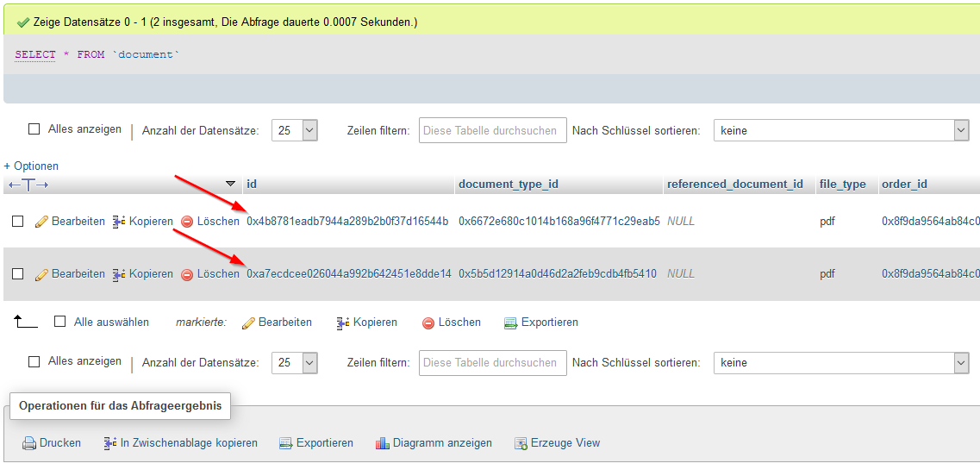Focus upper Zeilen filtern search field
980x476 pixels.
tap(492, 131)
